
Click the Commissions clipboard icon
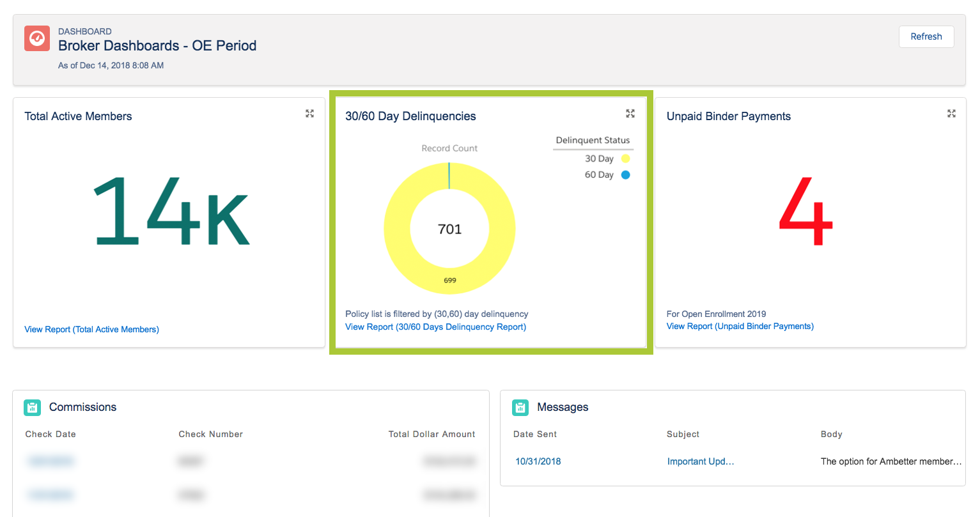pos(32,408)
